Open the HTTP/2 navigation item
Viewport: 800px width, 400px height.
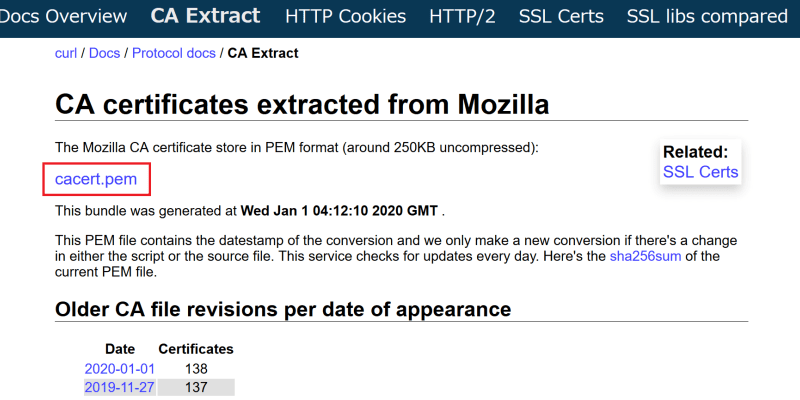(x=462, y=16)
